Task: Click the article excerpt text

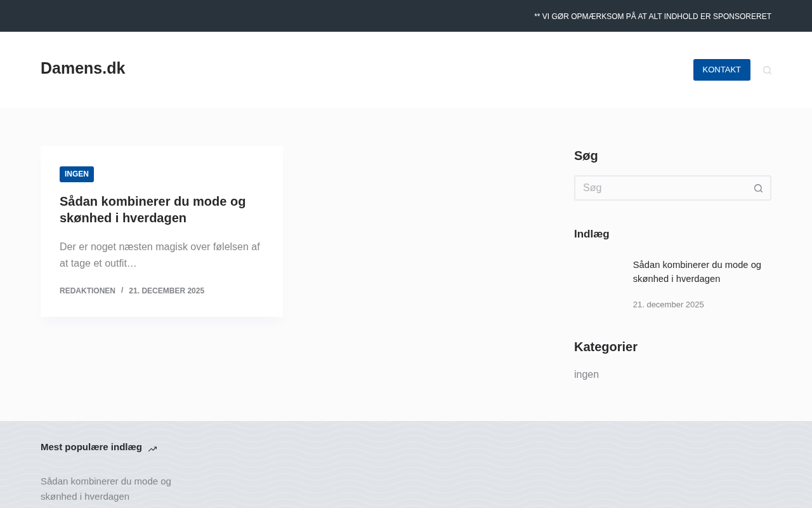Action: click(x=160, y=255)
